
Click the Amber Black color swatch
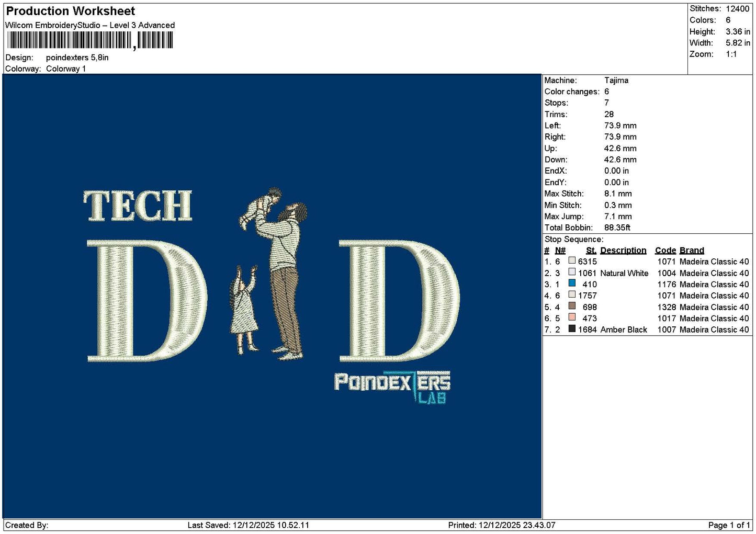point(572,328)
